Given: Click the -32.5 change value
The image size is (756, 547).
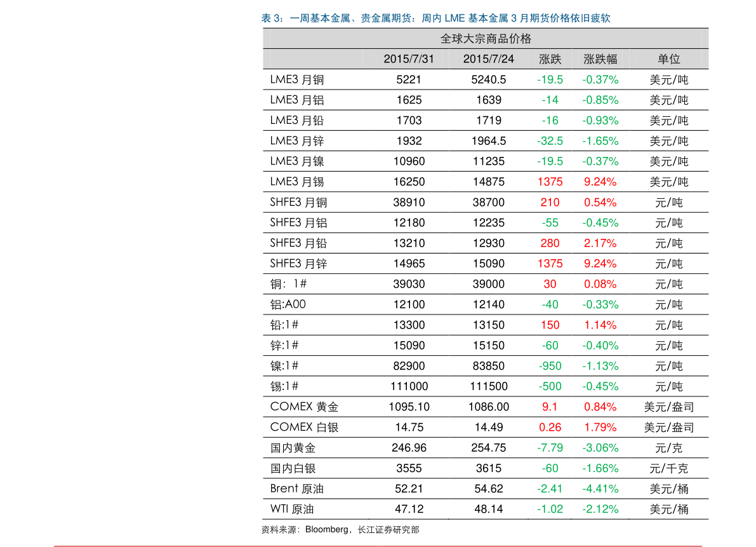Looking at the screenshot, I should tap(550, 141).
